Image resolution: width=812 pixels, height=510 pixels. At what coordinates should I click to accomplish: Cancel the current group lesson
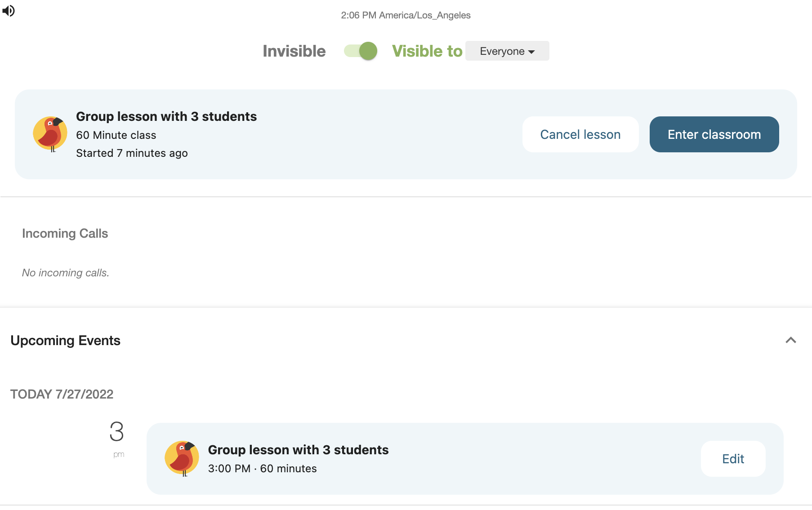pos(580,134)
